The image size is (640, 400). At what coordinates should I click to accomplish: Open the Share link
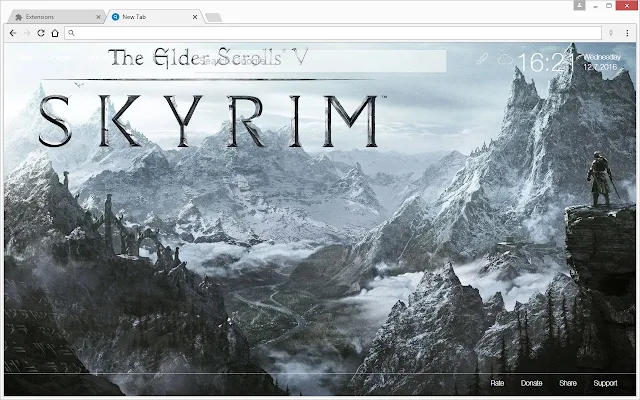(568, 383)
